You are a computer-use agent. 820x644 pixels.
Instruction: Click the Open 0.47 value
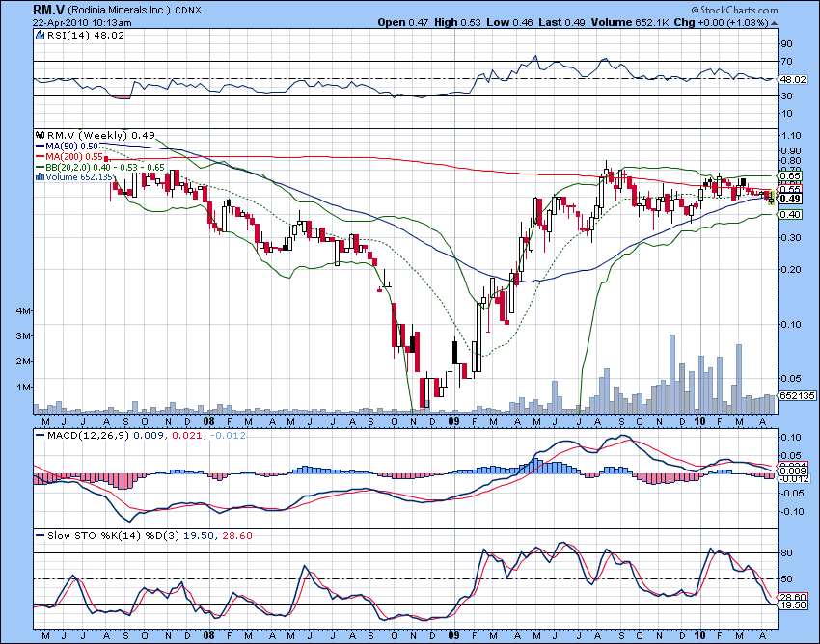coord(403,23)
